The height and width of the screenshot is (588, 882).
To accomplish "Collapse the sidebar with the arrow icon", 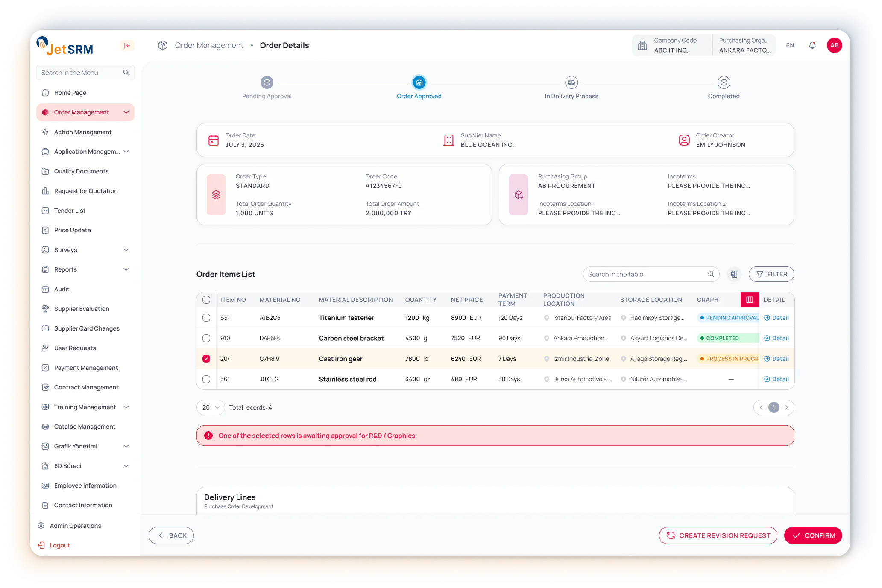I will point(127,46).
